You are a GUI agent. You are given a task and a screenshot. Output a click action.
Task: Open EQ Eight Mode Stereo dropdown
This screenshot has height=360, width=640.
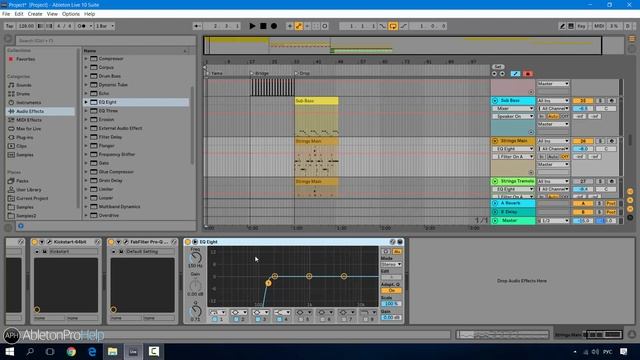pyautogui.click(x=391, y=264)
